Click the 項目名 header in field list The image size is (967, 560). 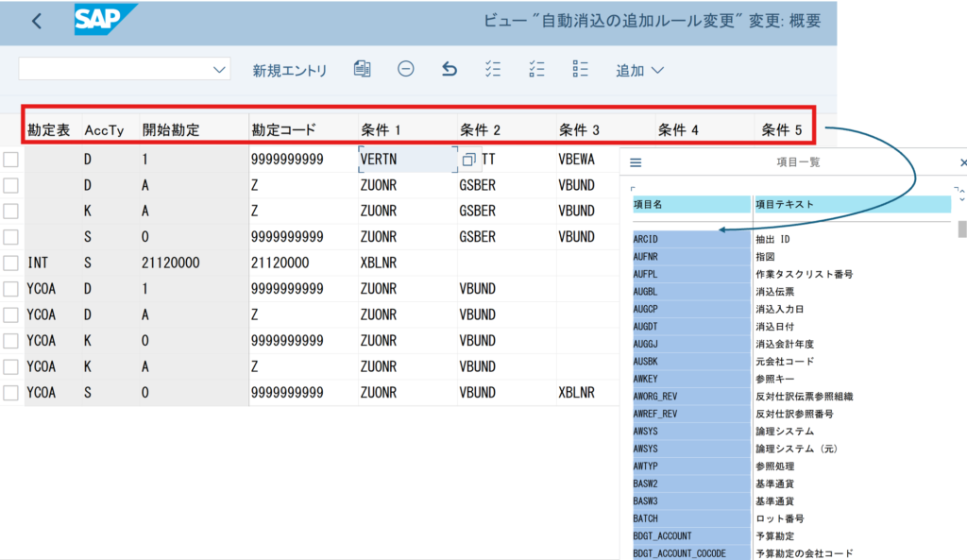[691, 204]
